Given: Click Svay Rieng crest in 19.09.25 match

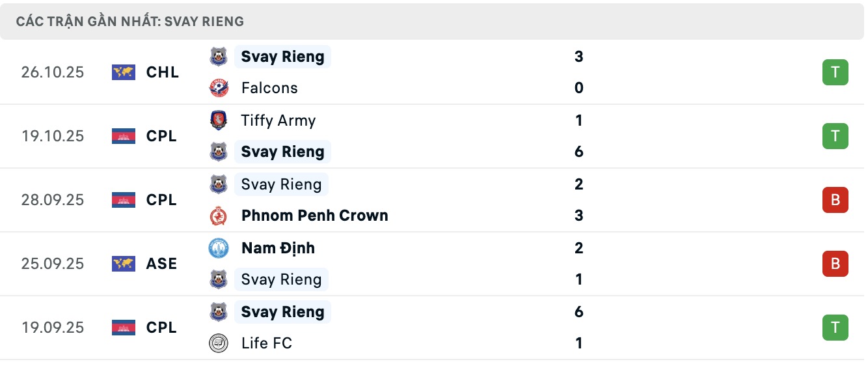Looking at the screenshot, I should [219, 312].
